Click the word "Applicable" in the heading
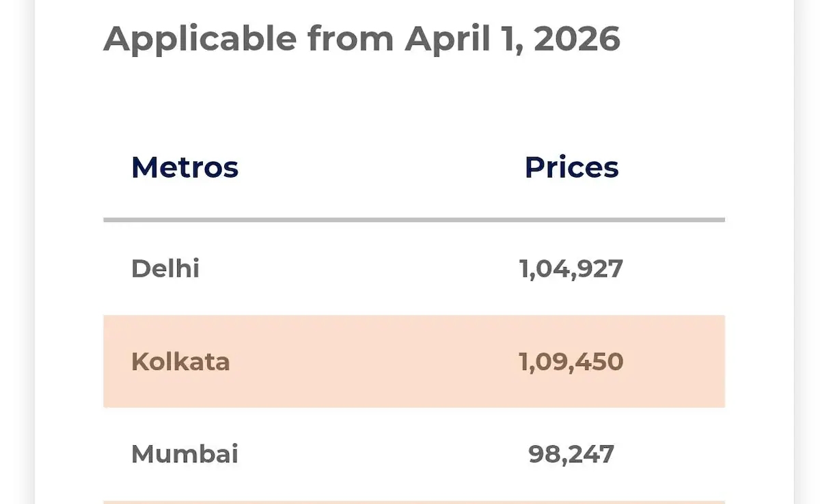Image resolution: width=820 pixels, height=504 pixels. tap(200, 39)
